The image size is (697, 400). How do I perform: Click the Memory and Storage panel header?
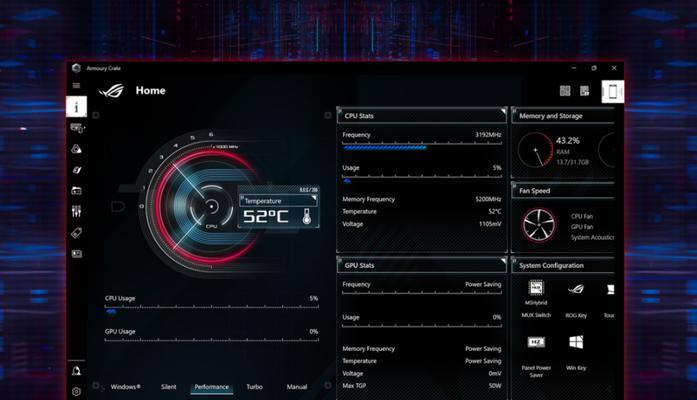click(563, 116)
